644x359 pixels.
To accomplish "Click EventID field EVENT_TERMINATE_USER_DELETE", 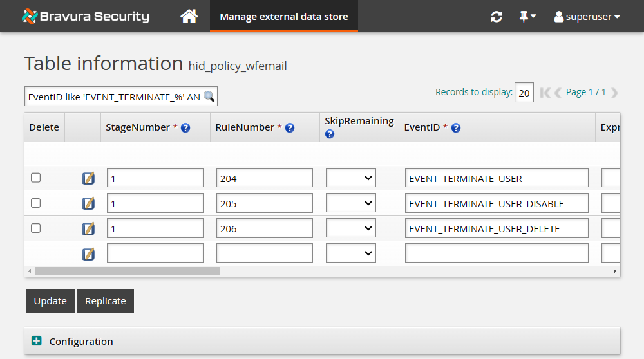I will point(497,228).
